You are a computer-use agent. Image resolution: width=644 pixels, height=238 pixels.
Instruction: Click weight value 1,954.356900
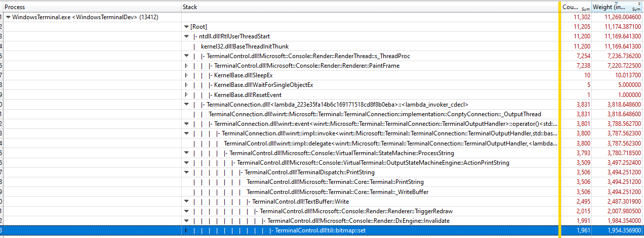[624, 230]
